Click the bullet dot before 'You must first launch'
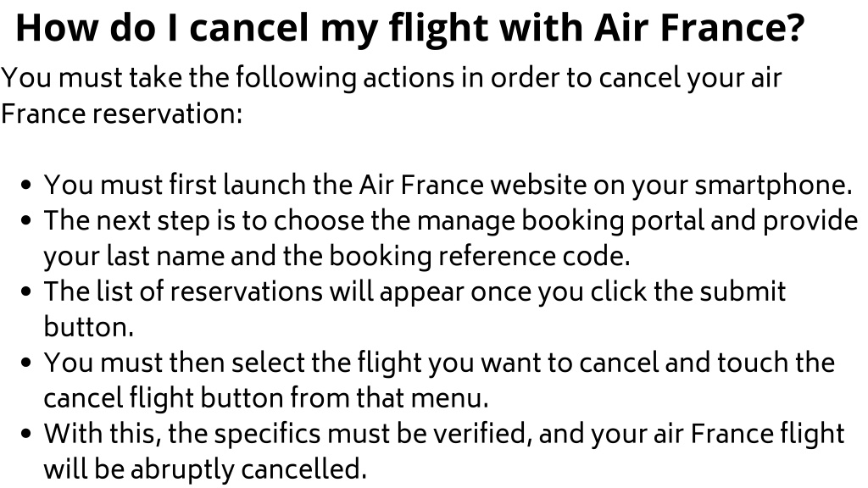The width and height of the screenshot is (868, 488). pyautogui.click(x=25, y=186)
